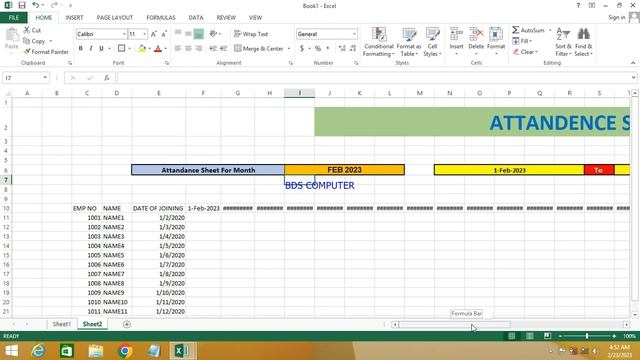
Task: Apply the Fill Color bucket
Action: 142,49
